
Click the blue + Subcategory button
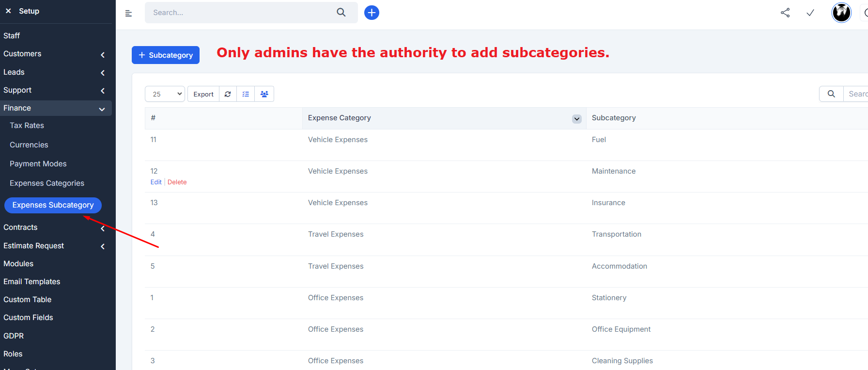tap(166, 55)
